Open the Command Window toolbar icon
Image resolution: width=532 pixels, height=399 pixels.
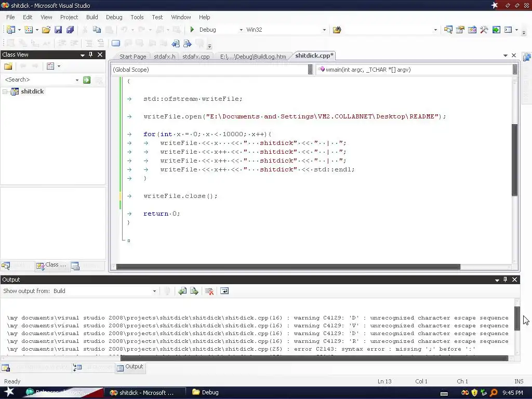click(508, 30)
